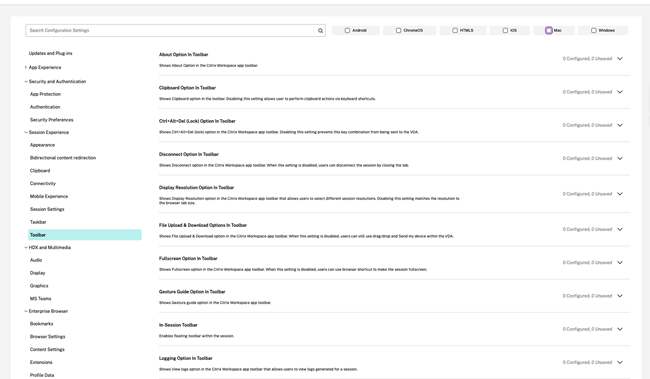Expand Clipboard Option In Toolbar setting
Image resolution: width=650 pixels, height=379 pixels.
click(x=620, y=92)
